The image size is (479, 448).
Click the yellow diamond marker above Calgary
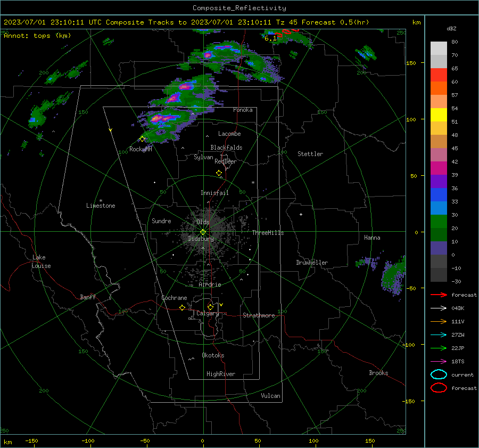pos(210,307)
